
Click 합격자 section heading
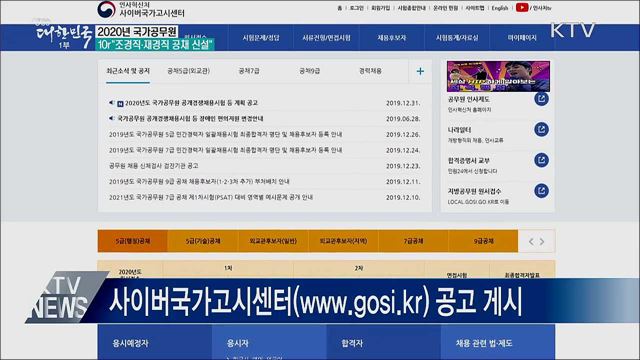tap(352, 343)
